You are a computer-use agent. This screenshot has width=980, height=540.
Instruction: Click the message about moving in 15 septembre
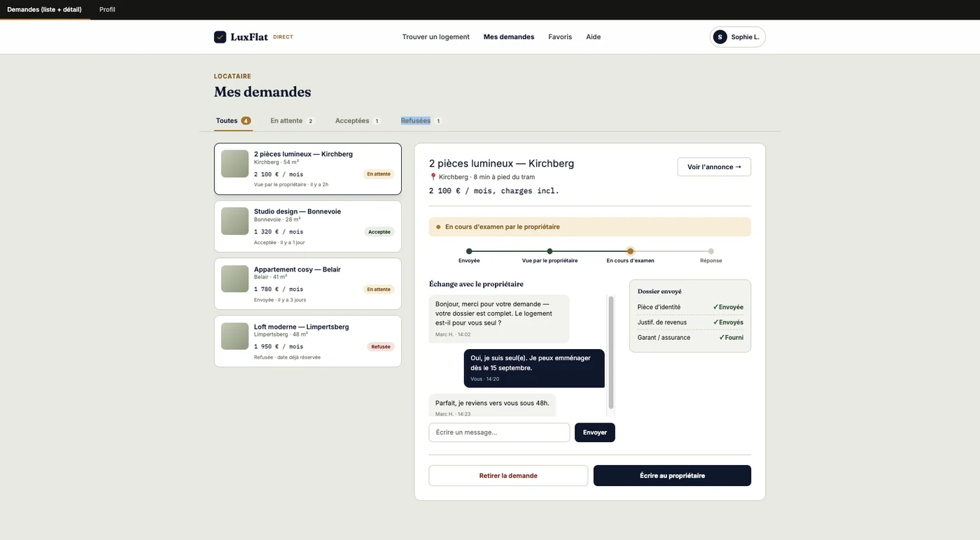(534, 368)
